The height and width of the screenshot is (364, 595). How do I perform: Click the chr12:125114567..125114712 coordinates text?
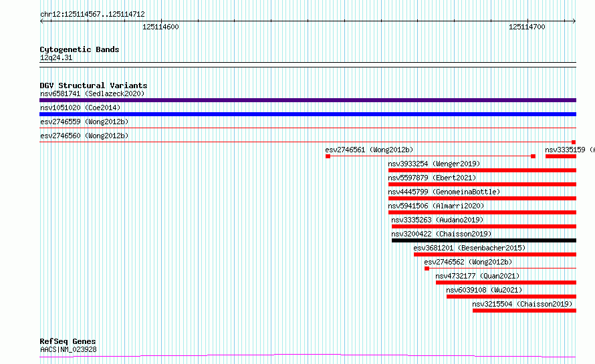point(92,15)
